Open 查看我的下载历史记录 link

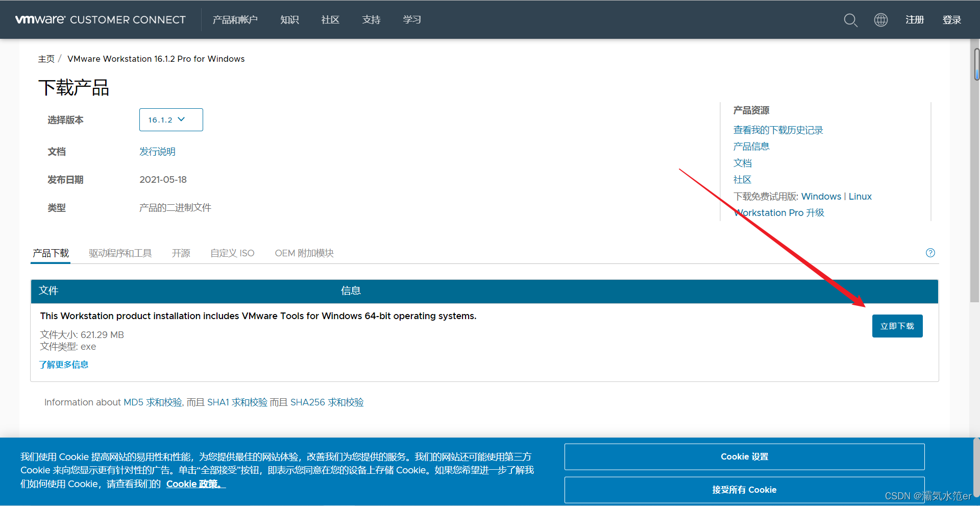778,130
